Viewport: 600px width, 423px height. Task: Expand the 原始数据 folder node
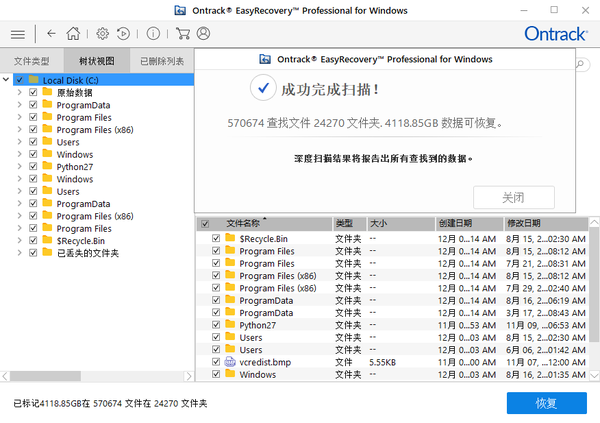click(x=21, y=93)
